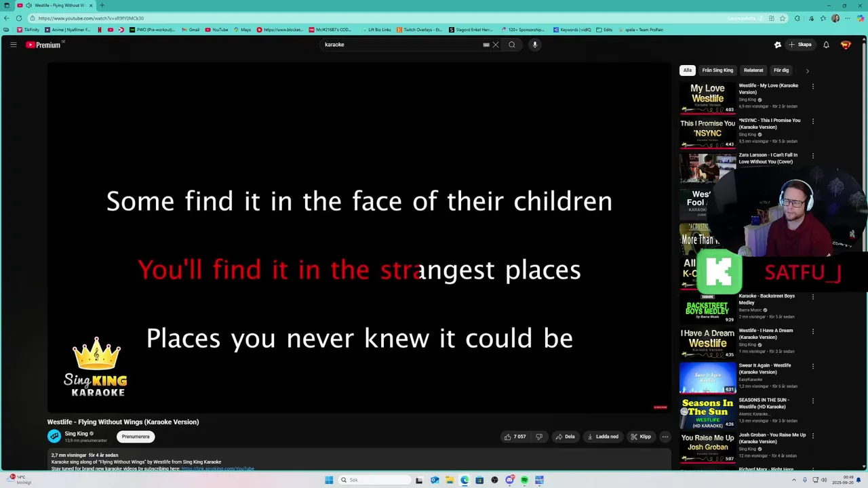Clear the karaoke search text
Image resolution: width=868 pixels, height=488 pixels.
(x=496, y=45)
